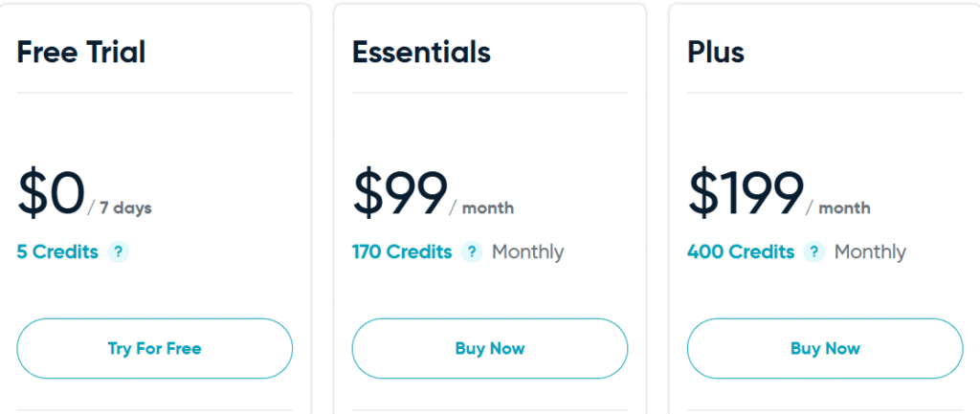
Task: Click the $99 price on Essentials
Action: [400, 193]
